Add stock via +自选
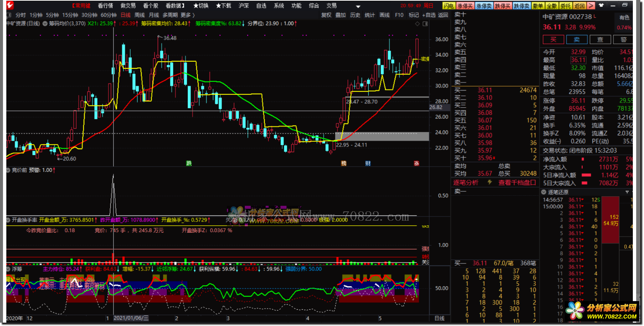The height and width of the screenshot is (326, 644). (x=429, y=15)
